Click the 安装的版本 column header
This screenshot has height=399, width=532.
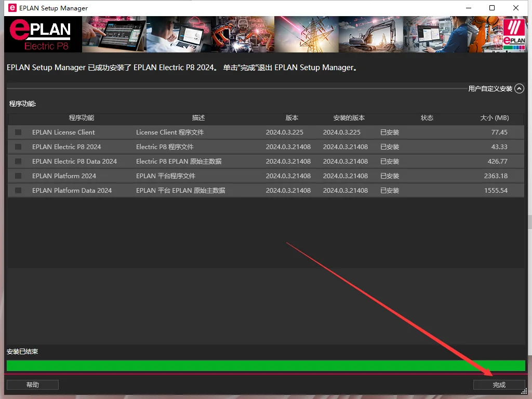coord(349,118)
